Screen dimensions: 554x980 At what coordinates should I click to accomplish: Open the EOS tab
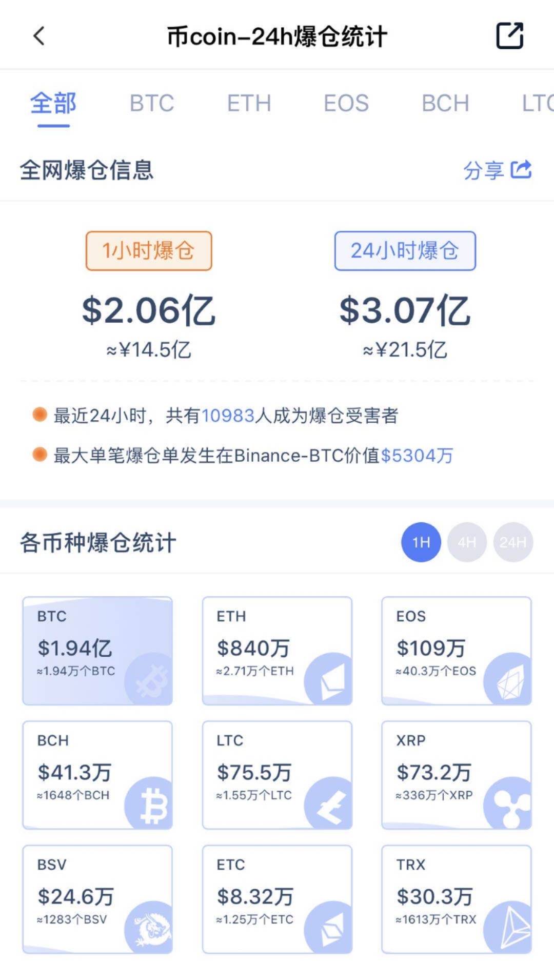tap(346, 103)
